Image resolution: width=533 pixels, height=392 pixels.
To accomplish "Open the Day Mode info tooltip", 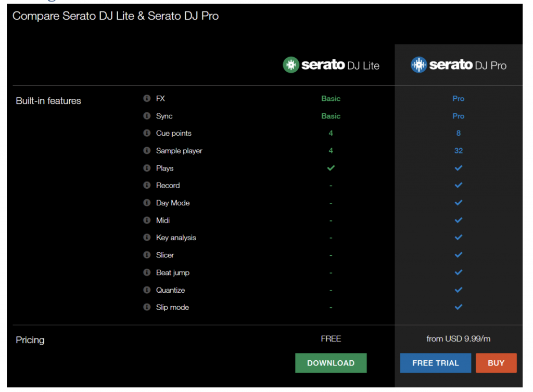I will coord(146,203).
